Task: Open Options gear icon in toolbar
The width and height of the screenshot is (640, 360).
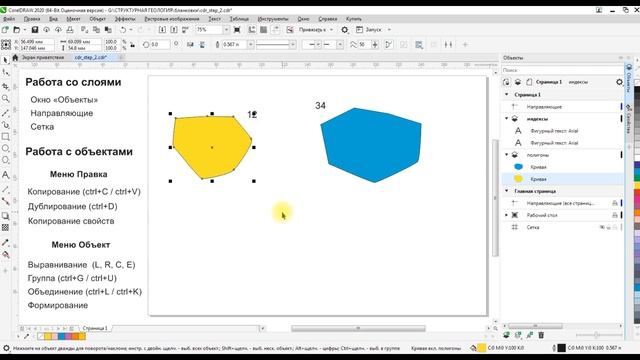Action: [345, 30]
